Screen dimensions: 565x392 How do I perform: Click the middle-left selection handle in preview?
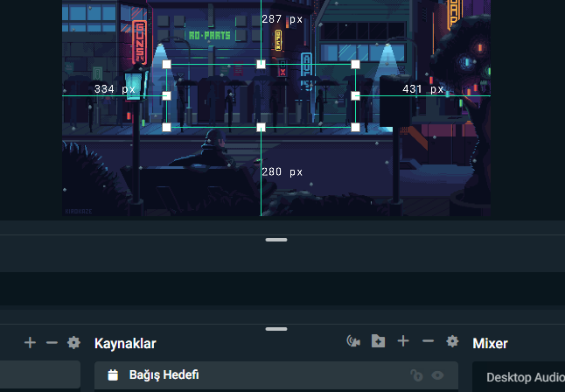click(x=166, y=96)
